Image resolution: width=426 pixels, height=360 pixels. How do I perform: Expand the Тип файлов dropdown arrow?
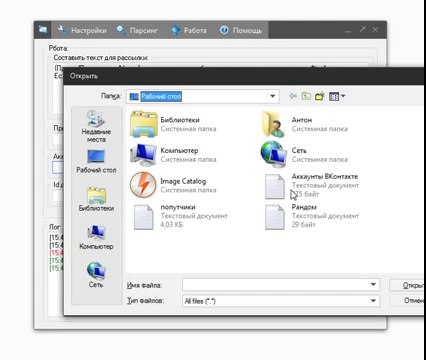(373, 301)
